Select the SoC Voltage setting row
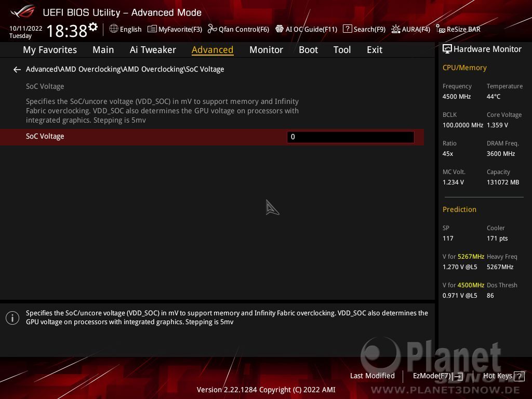This screenshot has height=399, width=532. click(x=212, y=137)
